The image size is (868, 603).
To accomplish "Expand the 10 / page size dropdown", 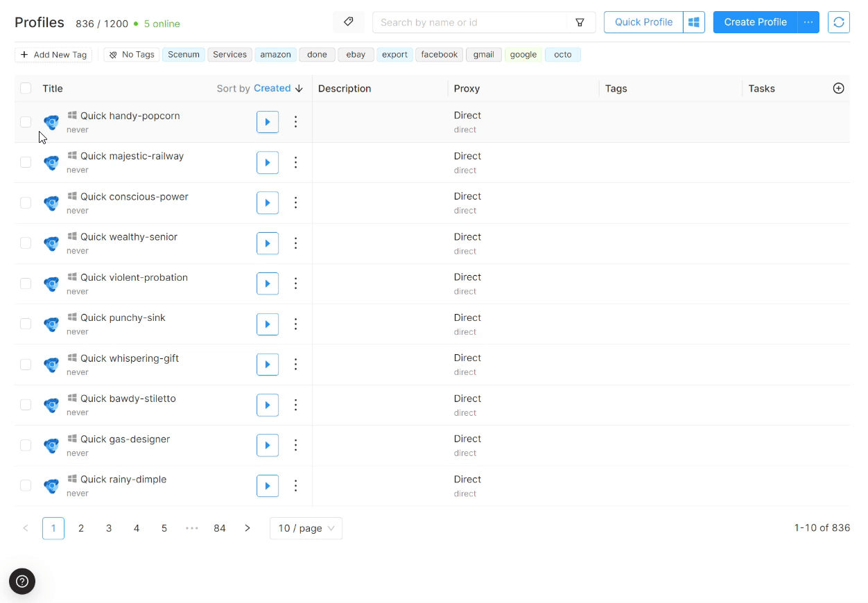I will [x=306, y=528].
